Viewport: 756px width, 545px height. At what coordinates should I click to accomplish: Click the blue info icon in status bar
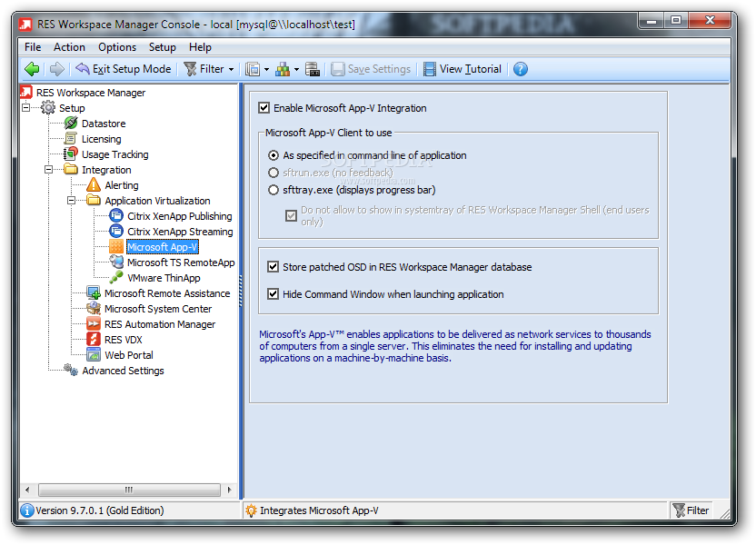tap(27, 510)
